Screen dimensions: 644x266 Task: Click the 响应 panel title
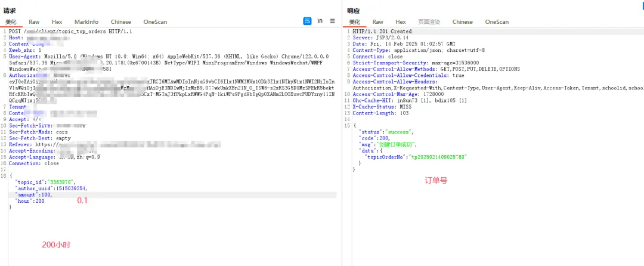point(353,11)
